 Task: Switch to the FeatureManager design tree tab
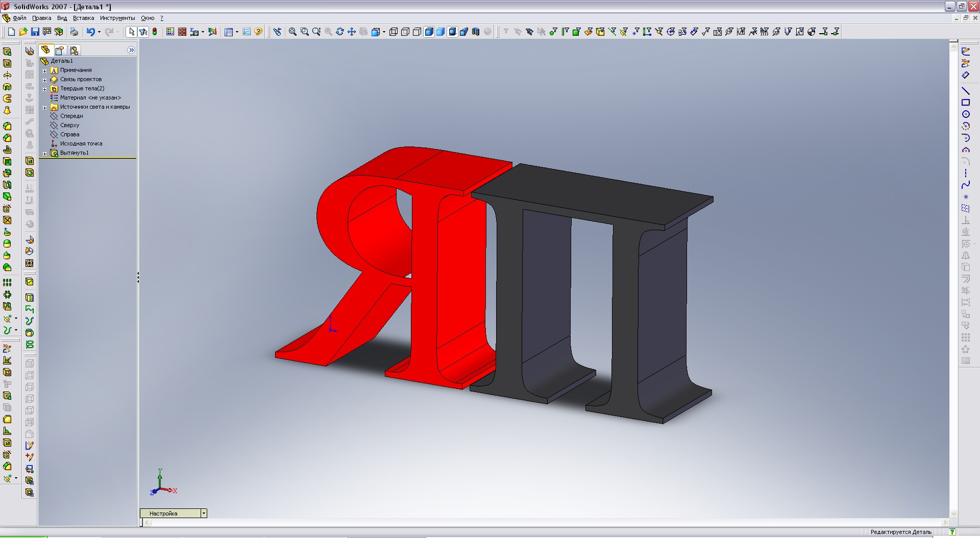click(x=45, y=50)
